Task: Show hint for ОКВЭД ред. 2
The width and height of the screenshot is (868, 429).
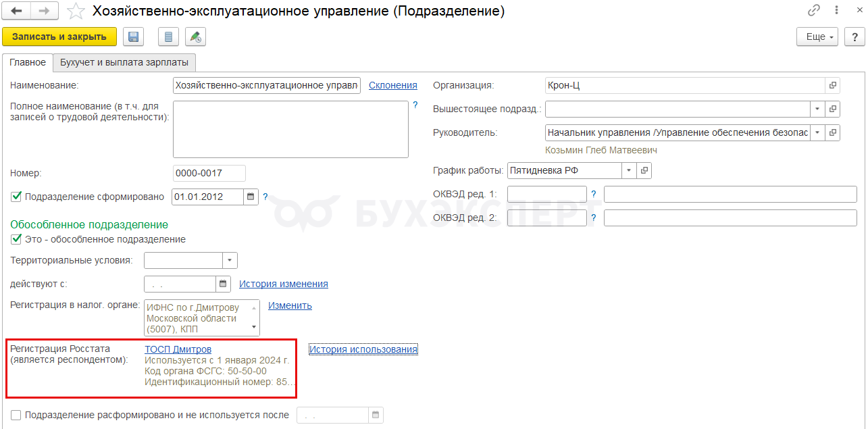Action: [594, 218]
